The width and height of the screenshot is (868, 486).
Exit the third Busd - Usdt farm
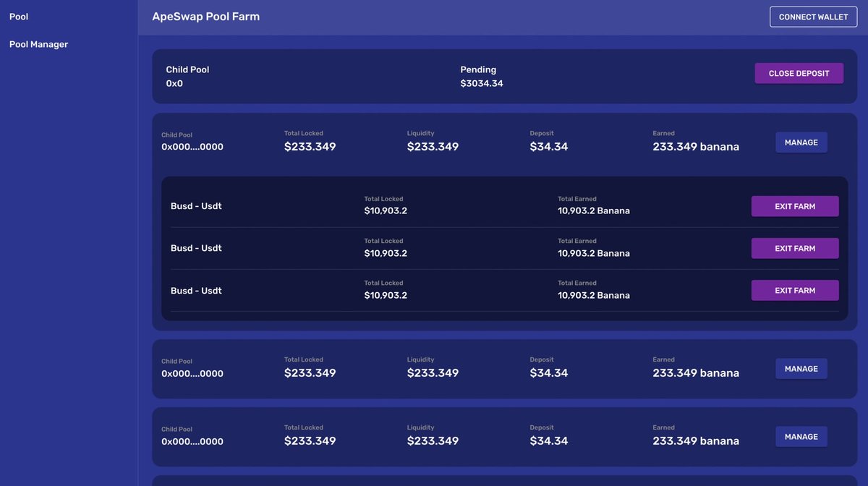795,290
